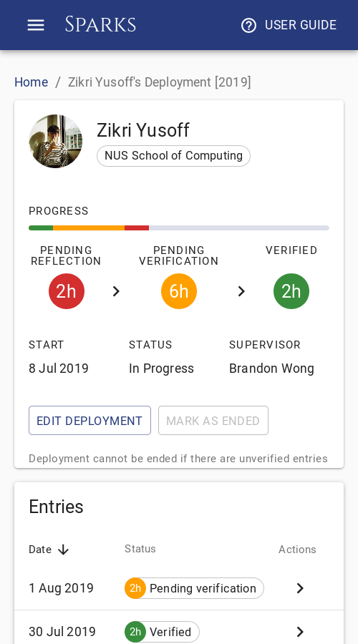Open the hamburger navigation menu
Screen dimensions: 358x644
pyautogui.click(x=36, y=25)
